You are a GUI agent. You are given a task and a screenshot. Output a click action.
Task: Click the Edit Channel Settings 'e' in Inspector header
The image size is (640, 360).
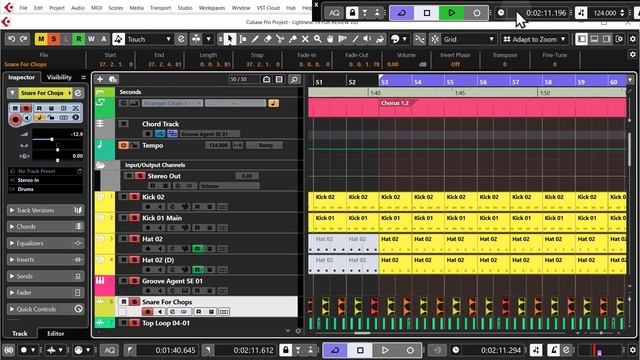point(78,93)
